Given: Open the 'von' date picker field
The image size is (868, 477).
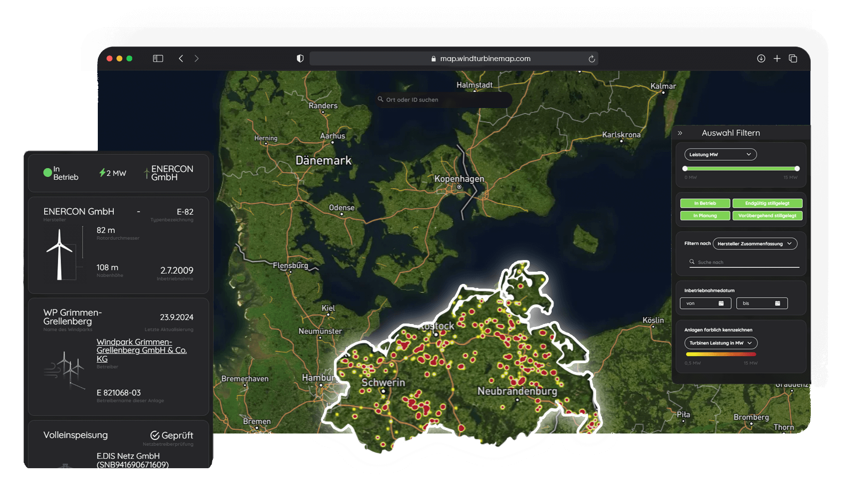Looking at the screenshot, I should [x=705, y=304].
